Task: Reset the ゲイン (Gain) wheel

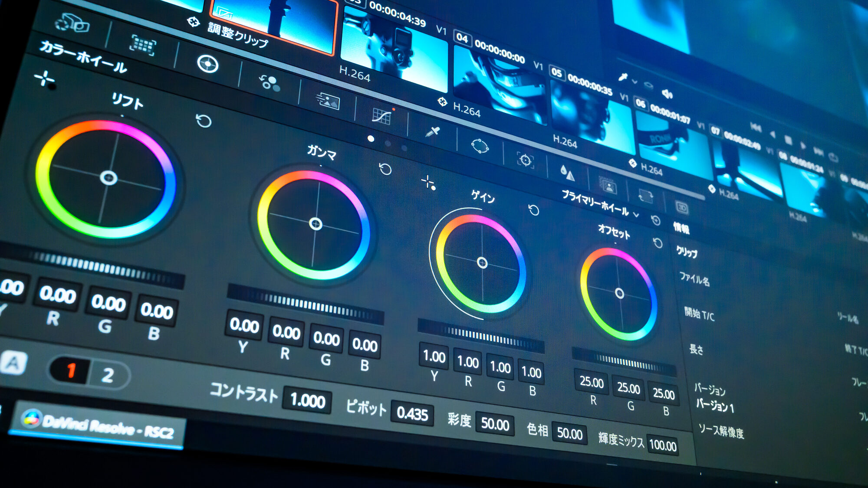Action: pos(533,210)
